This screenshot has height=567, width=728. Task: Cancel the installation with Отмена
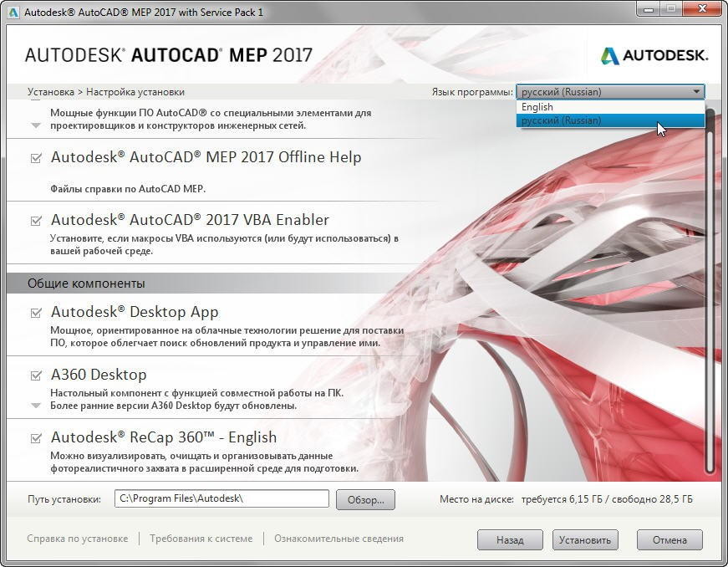669,540
